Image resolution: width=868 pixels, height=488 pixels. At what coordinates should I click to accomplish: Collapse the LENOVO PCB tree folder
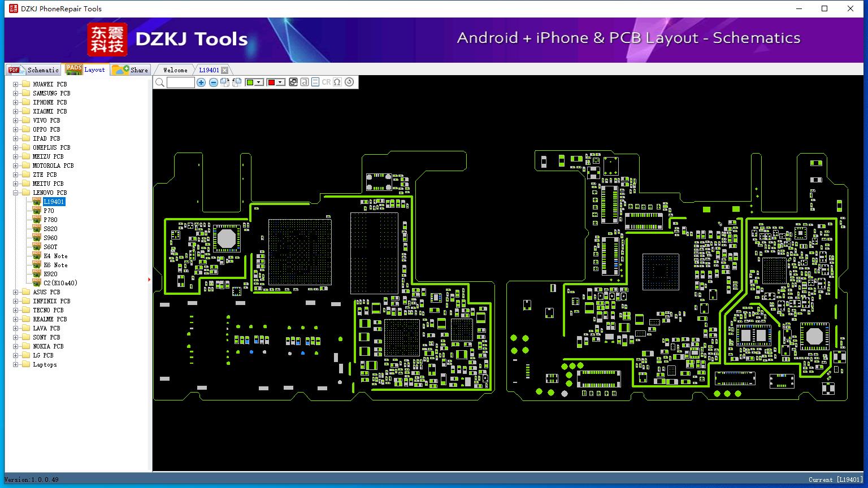pyautogui.click(x=16, y=193)
